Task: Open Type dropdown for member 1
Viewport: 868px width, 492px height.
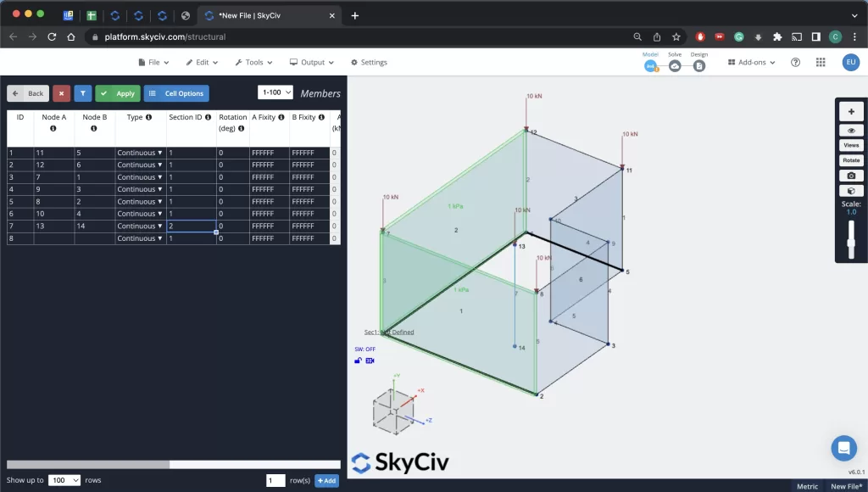Action: point(140,153)
